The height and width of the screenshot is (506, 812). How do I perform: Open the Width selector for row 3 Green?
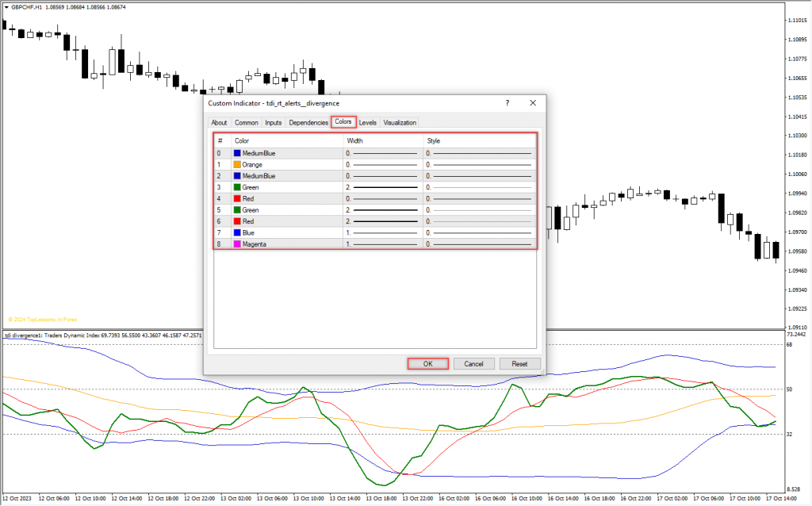[382, 187]
